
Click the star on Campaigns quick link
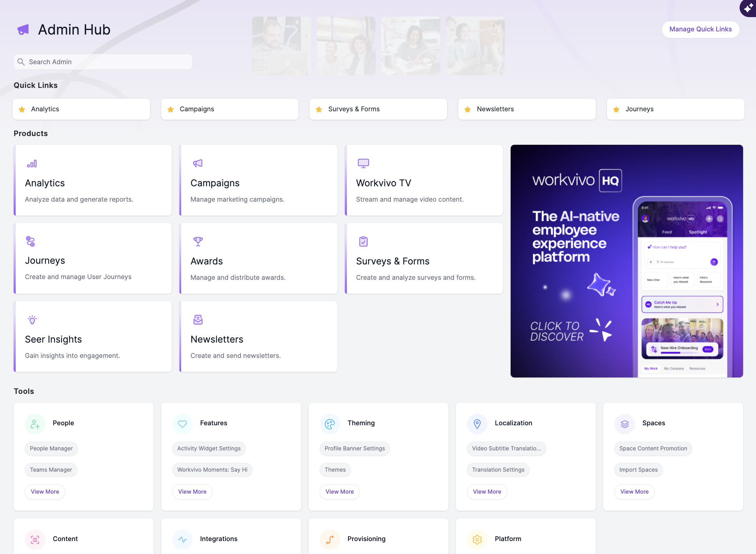point(171,110)
